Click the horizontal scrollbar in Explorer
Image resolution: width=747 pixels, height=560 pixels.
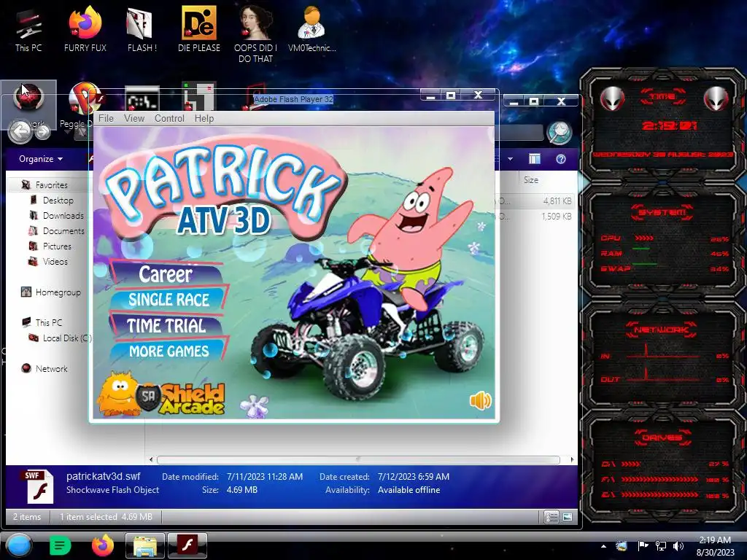pyautogui.click(x=358, y=459)
